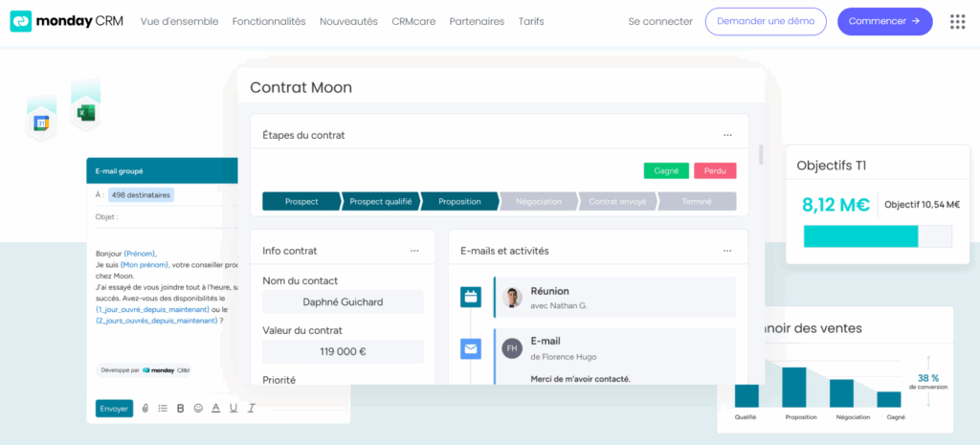Viewport: 980px width, 445px height.
Task: Open the Info contrat three-dot menu
Action: coord(414,251)
